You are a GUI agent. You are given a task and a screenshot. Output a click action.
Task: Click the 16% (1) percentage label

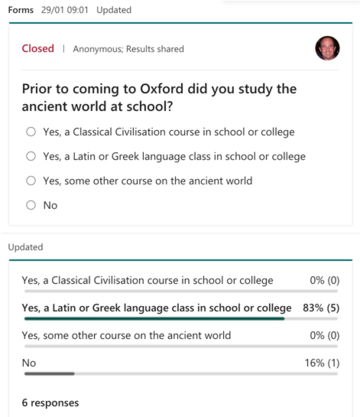(x=322, y=363)
